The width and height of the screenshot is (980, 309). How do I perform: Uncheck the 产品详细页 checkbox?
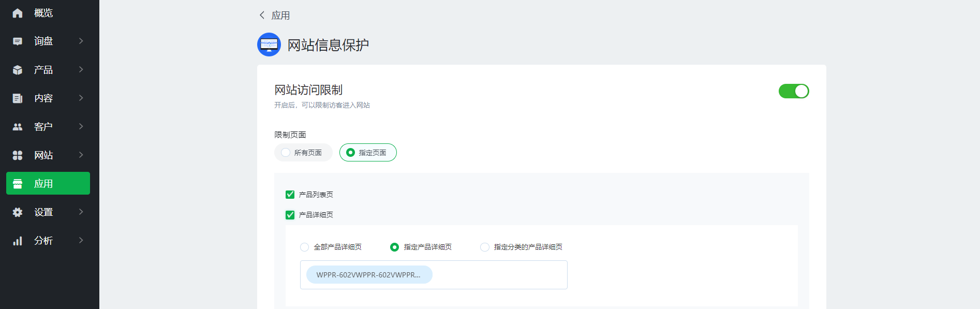(x=290, y=215)
